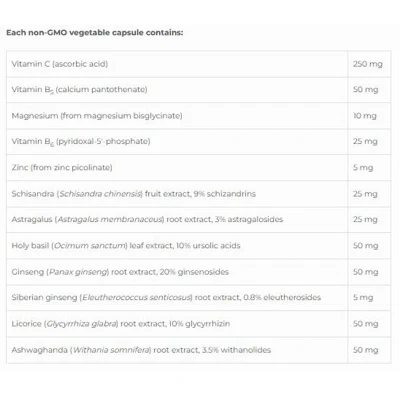
Task: Select Ashwagandha Withania somnifera row
Action: (x=198, y=350)
